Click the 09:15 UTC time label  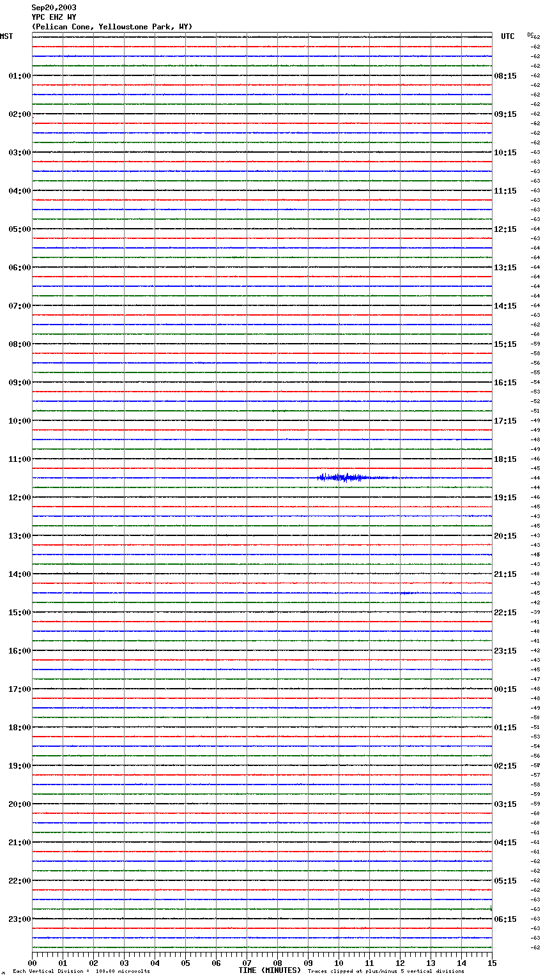[x=505, y=114]
